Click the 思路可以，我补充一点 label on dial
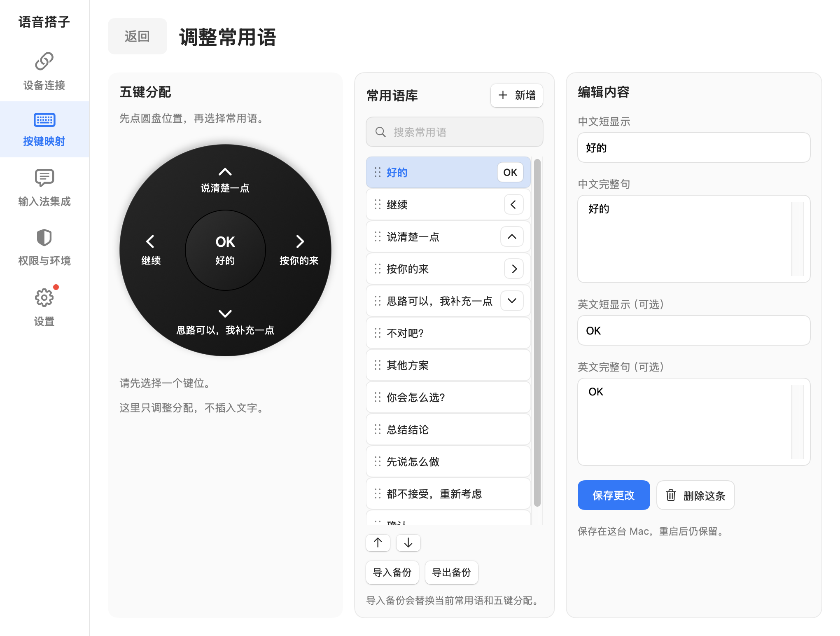 (225, 330)
